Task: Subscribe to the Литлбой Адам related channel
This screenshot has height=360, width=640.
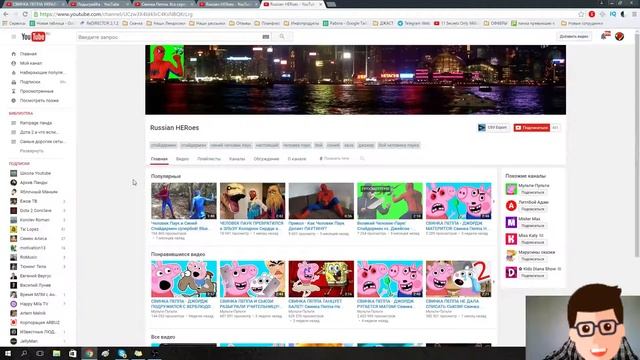Action: point(532,209)
